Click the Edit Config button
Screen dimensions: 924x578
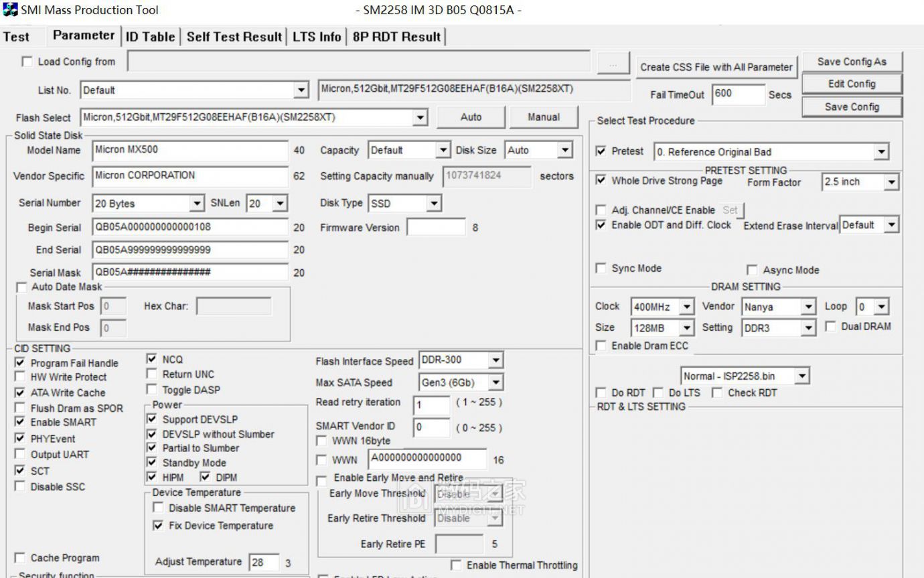852,84
